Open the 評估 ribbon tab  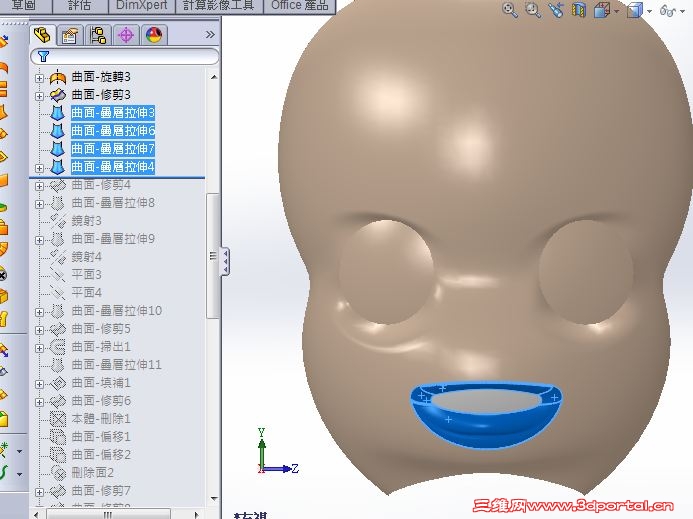click(80, 6)
